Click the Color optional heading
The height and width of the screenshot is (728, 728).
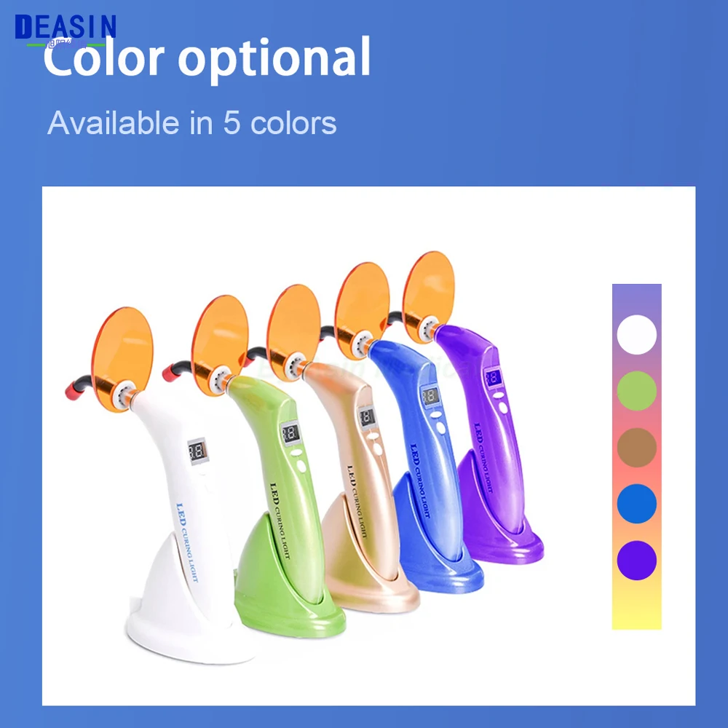click(207, 58)
